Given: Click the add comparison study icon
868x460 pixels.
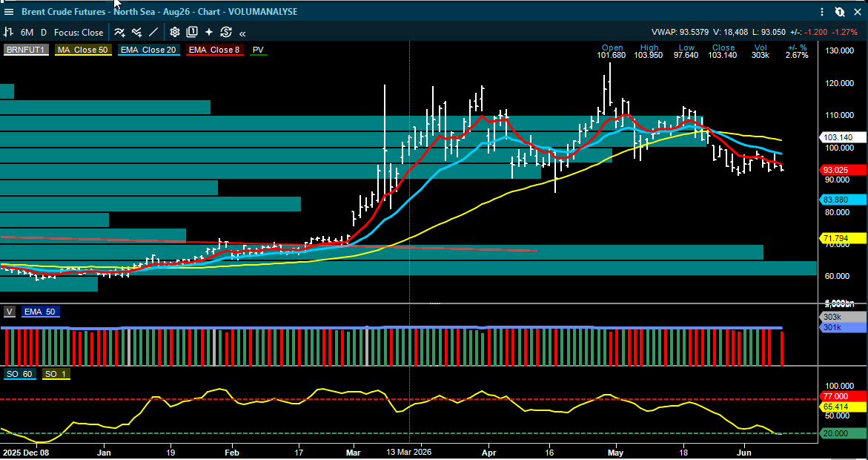Looking at the screenshot, I should click(136, 33).
